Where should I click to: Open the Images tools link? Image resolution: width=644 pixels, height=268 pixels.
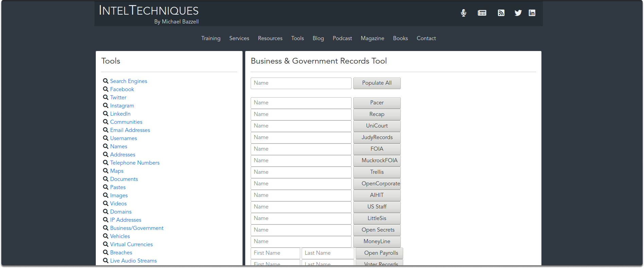pos(119,195)
